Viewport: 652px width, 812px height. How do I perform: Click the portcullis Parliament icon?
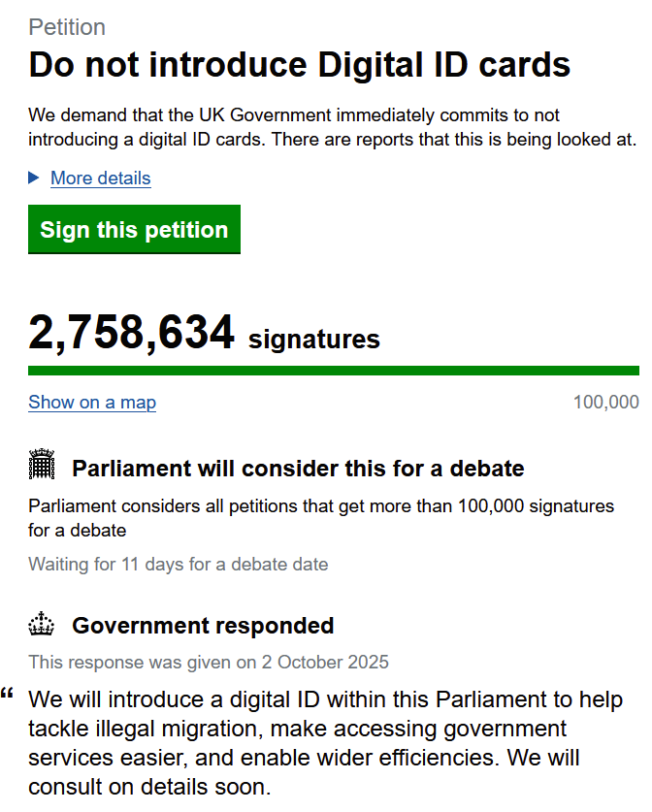pos(43,467)
